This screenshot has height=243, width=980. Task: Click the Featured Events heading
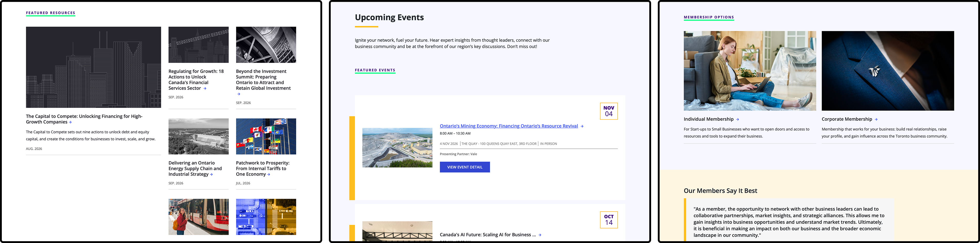click(375, 70)
